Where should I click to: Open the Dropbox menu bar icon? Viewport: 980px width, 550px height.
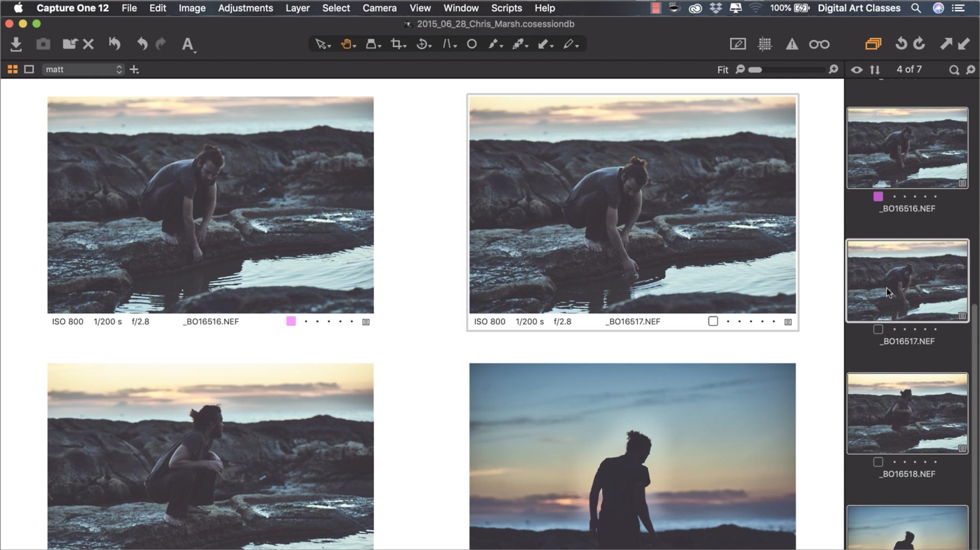[x=716, y=8]
